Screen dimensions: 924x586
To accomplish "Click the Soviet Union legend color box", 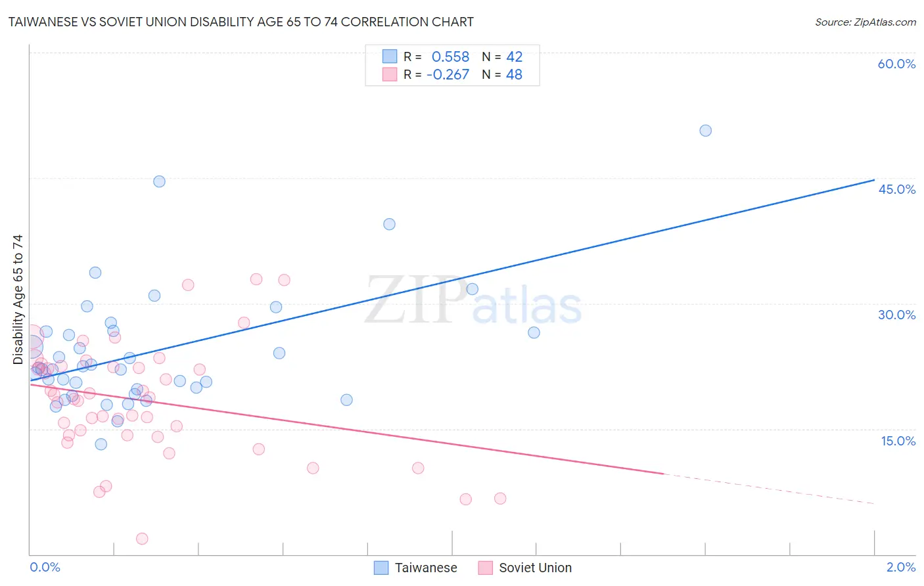I will [486, 568].
